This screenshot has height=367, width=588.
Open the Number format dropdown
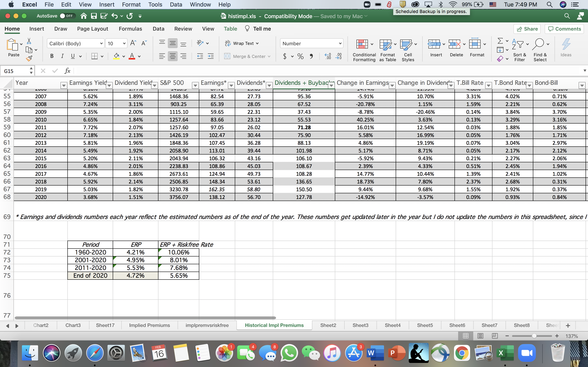[x=340, y=43]
